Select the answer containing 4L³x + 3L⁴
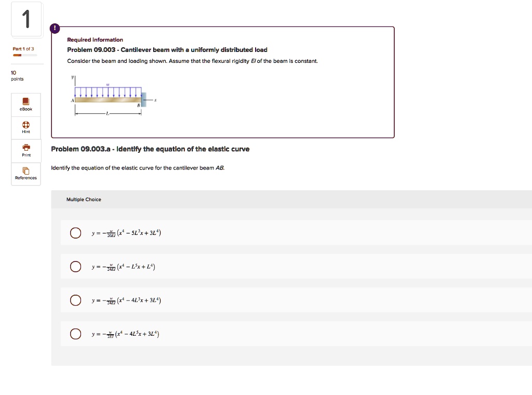This screenshot has width=532, height=395. (x=75, y=300)
